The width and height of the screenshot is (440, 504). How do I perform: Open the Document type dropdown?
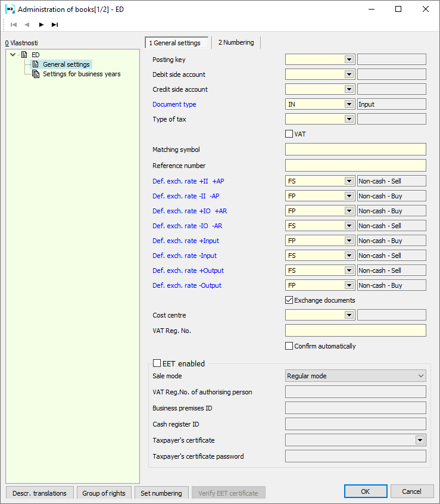[349, 104]
